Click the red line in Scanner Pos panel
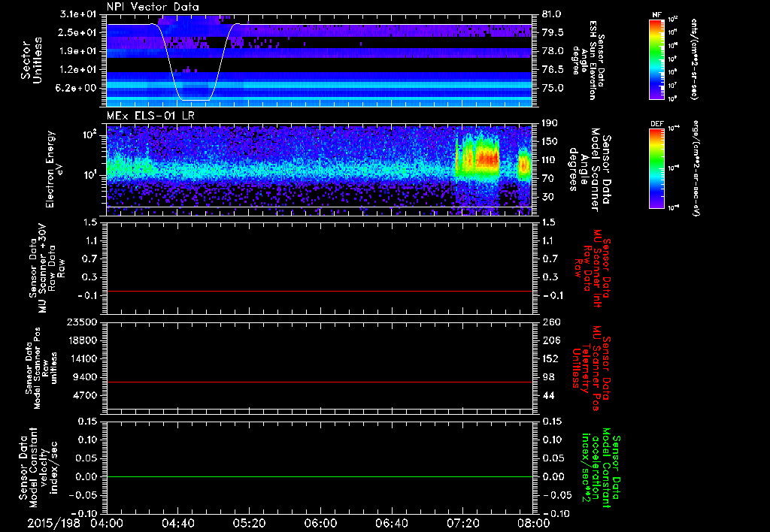 (320, 382)
